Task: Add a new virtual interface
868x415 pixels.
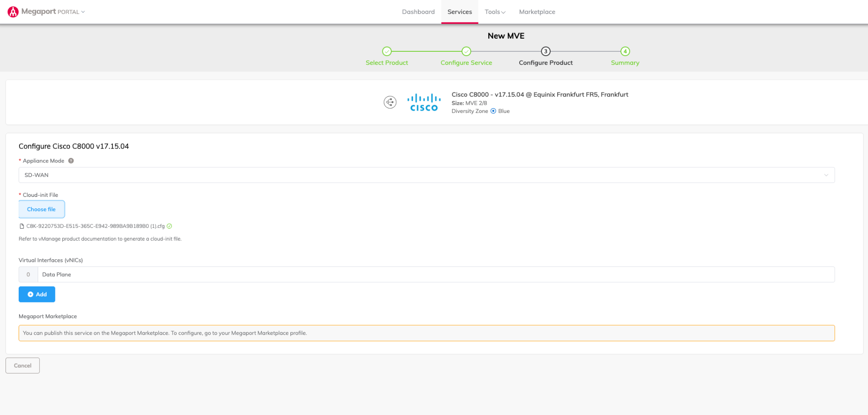Action: 37,294
